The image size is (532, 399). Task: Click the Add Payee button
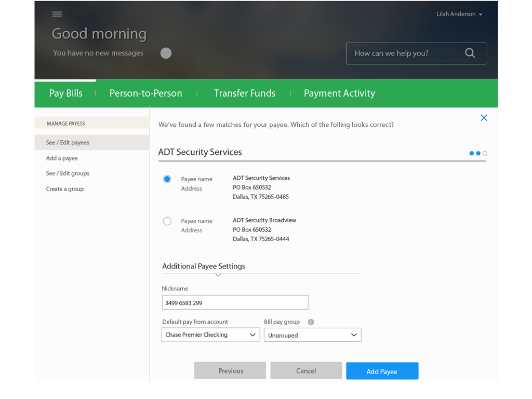pos(382,371)
